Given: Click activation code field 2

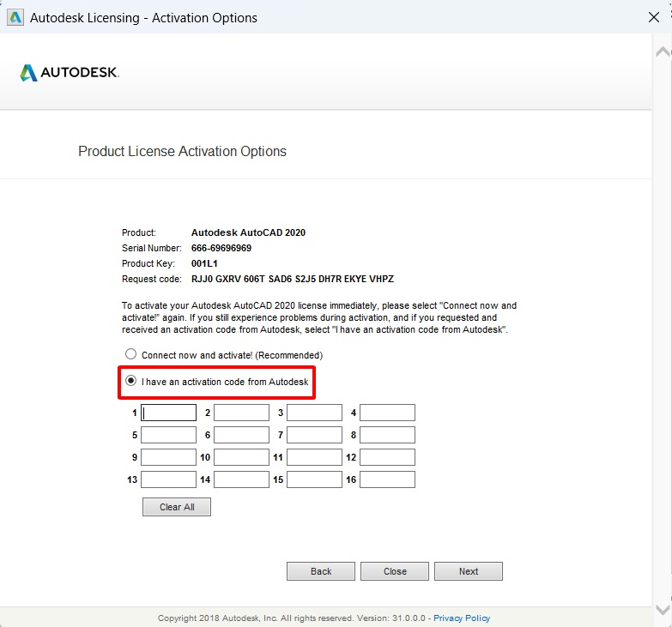Looking at the screenshot, I should 241,413.
